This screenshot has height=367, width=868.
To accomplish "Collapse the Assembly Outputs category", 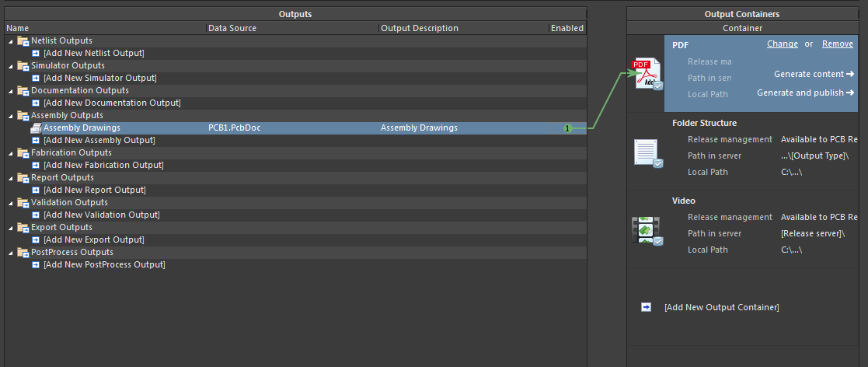I will tap(10, 115).
